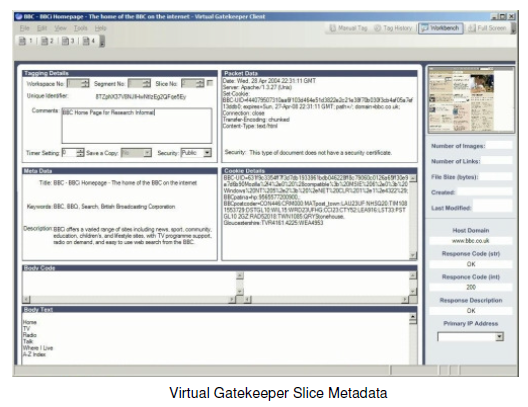
Task: Open the File menu
Action: (x=25, y=28)
